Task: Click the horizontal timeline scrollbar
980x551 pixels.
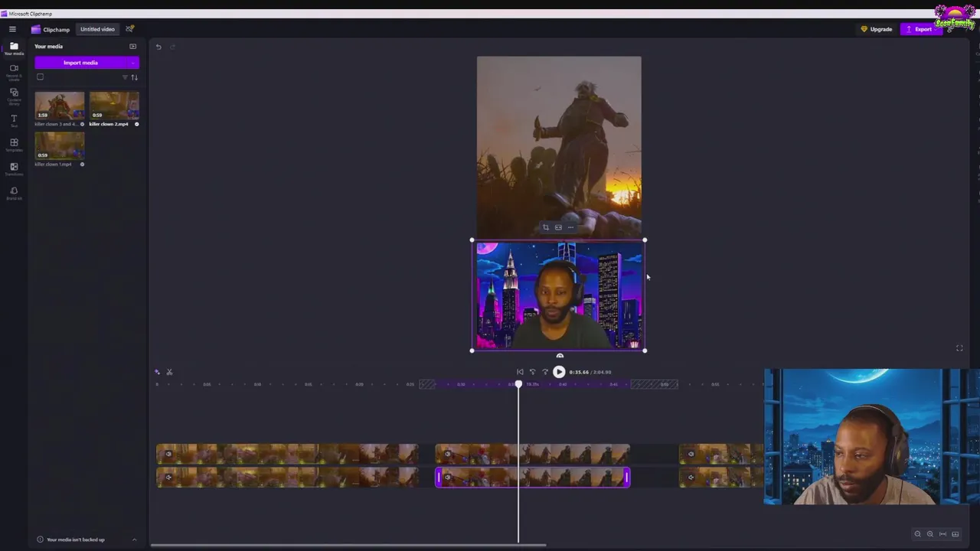Action: [348, 546]
